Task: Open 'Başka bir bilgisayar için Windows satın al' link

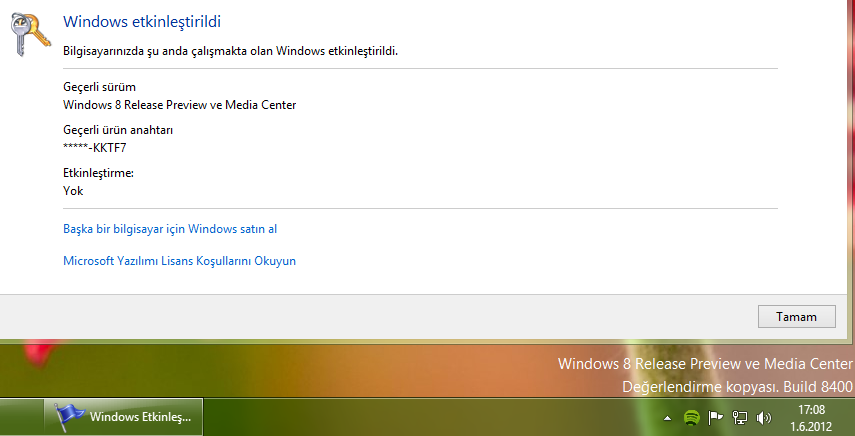Action: point(170,229)
